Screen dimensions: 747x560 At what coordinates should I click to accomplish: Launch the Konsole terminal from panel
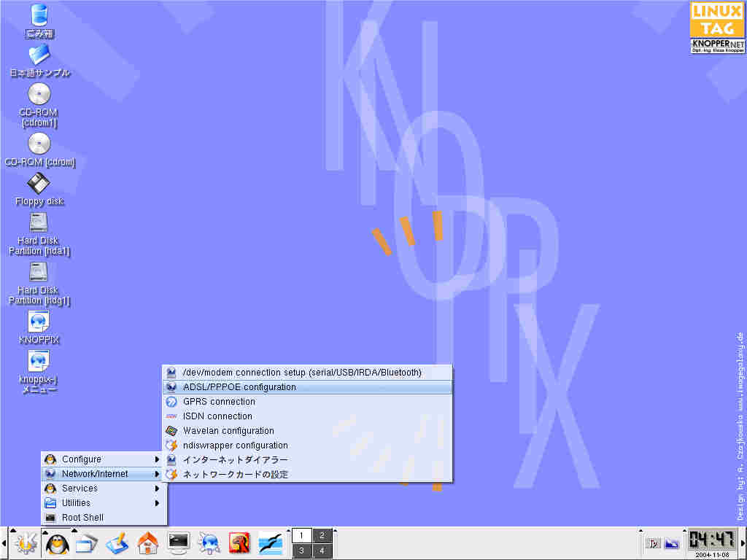click(x=178, y=544)
